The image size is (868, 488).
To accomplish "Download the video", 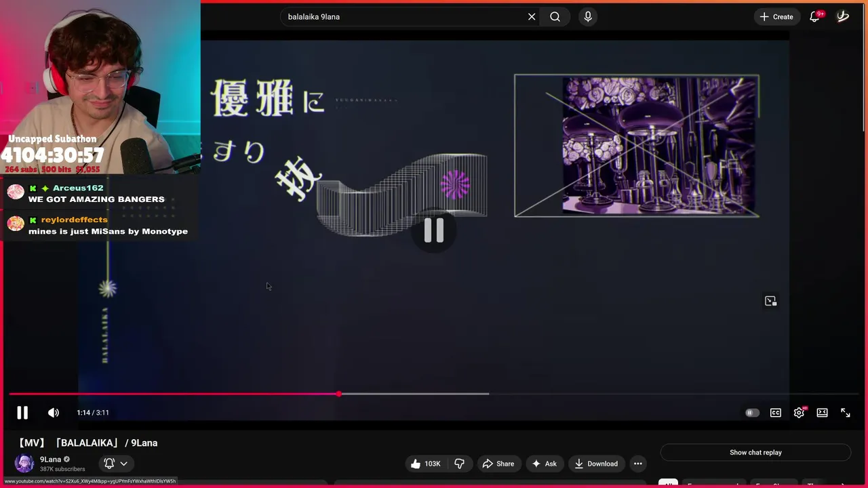I will [x=596, y=464].
